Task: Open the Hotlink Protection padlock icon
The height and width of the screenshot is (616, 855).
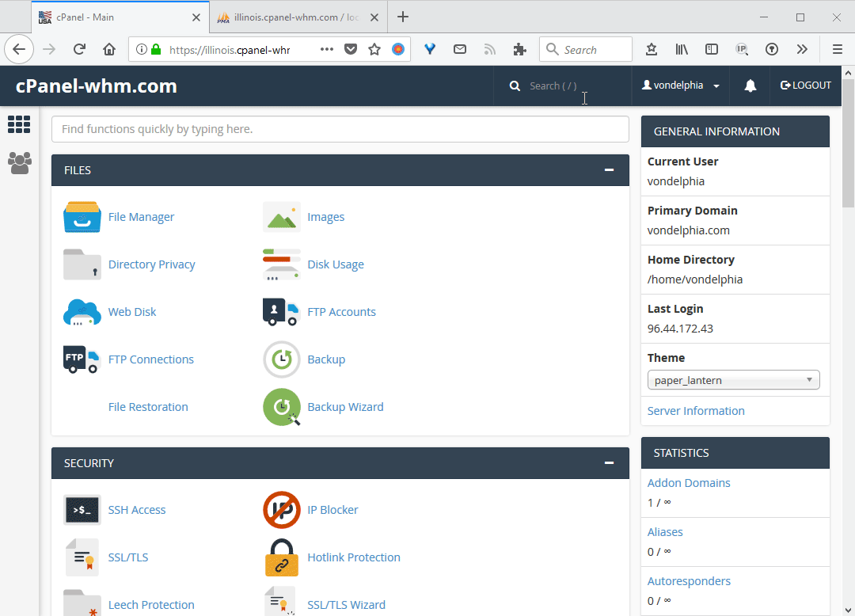Action: click(281, 557)
